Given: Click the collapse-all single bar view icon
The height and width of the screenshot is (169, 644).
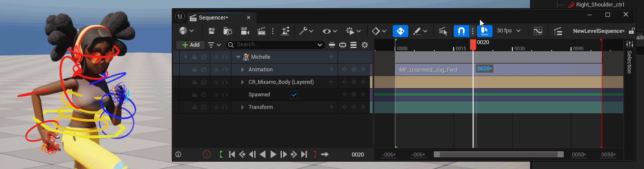Looking at the screenshot, I should (x=332, y=45).
